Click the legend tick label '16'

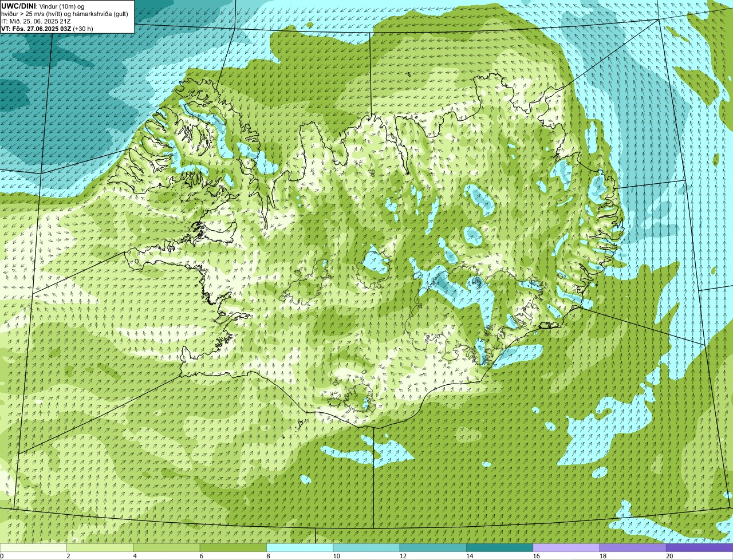pyautogui.click(x=536, y=556)
